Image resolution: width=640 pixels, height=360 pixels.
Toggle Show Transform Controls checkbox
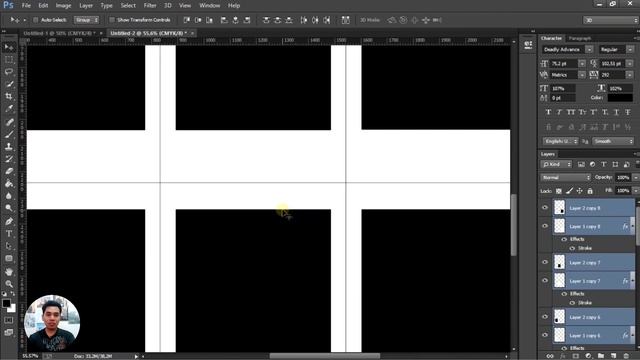pos(112,20)
